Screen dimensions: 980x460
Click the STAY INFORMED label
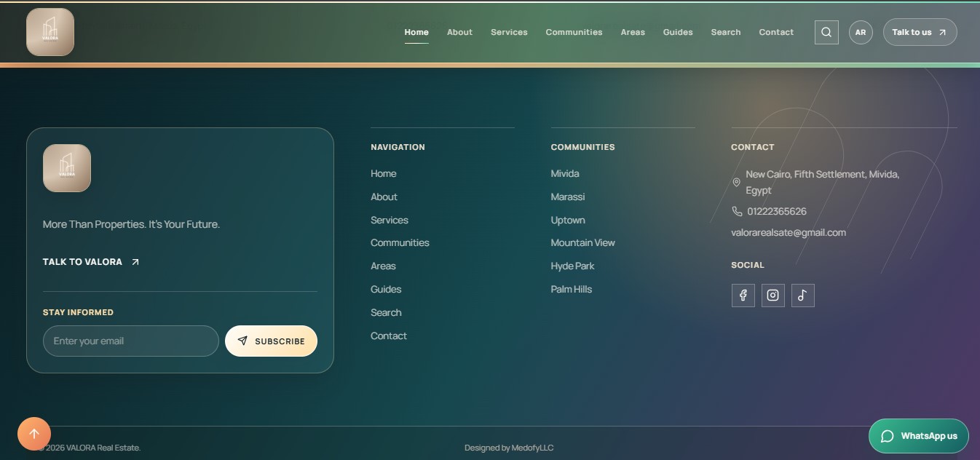78,312
